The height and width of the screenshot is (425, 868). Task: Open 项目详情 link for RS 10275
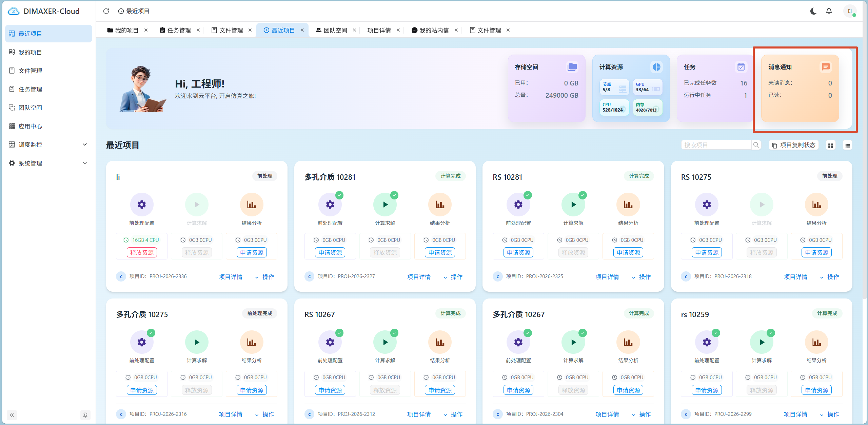[x=795, y=277]
